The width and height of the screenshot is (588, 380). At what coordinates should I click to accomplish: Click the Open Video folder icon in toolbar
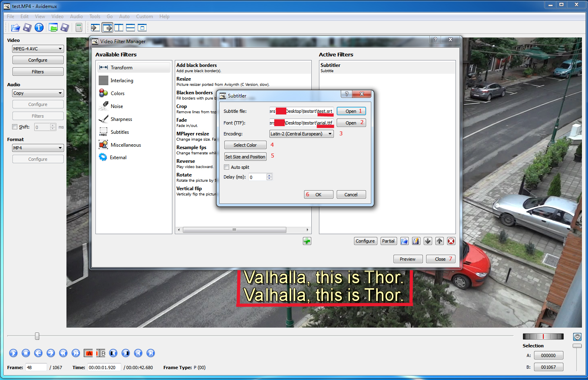[15, 27]
